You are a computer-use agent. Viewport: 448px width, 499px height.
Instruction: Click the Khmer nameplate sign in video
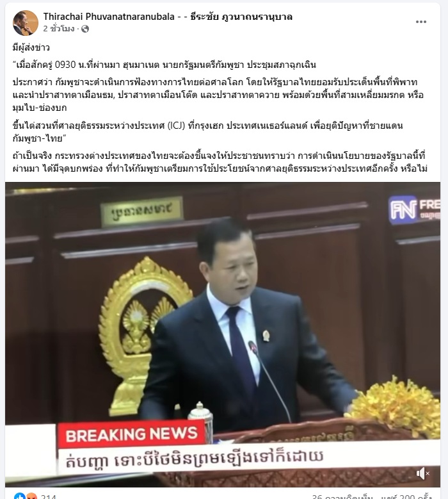click(142, 211)
